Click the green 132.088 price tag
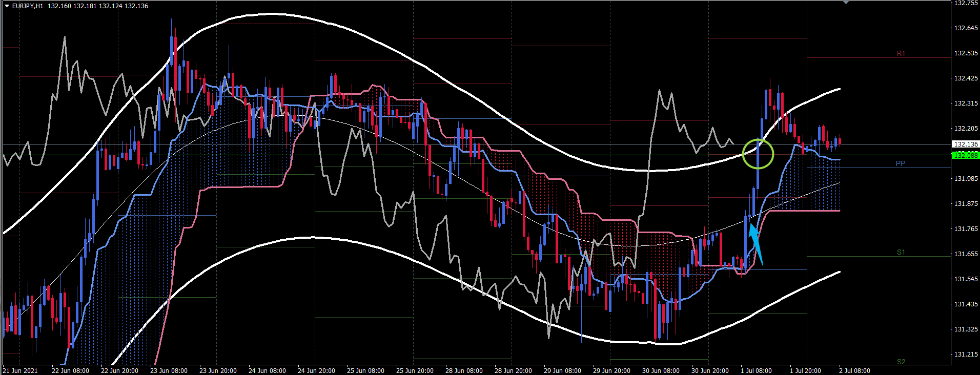Viewport: 980px width, 375px height. click(x=966, y=155)
